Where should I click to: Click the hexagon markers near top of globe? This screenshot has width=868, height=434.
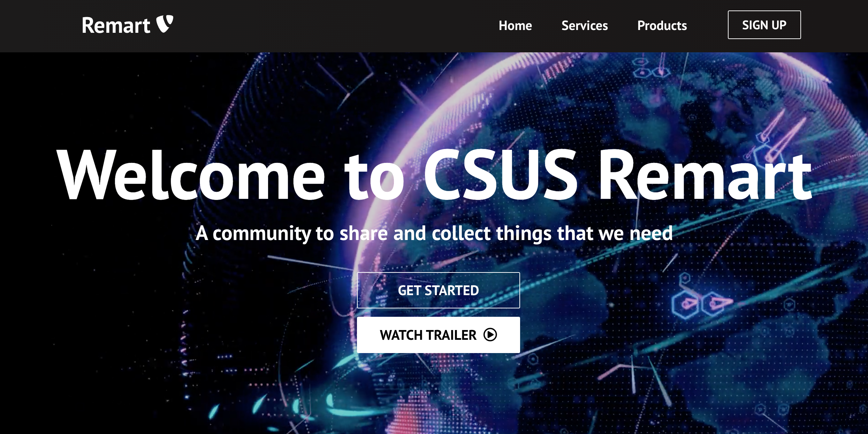pos(651,69)
